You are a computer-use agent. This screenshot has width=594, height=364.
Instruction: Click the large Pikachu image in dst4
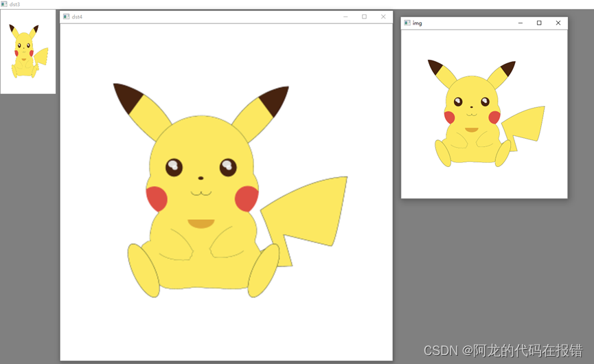click(230, 190)
